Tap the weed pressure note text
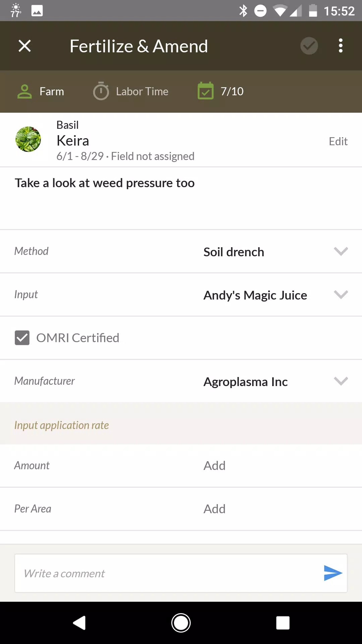362x644 pixels. (105, 183)
